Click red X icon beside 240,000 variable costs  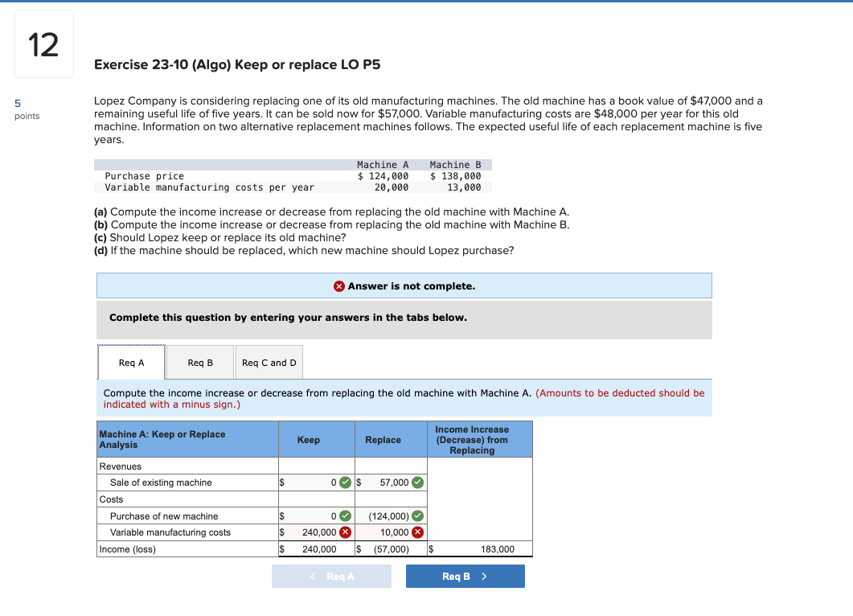click(345, 532)
